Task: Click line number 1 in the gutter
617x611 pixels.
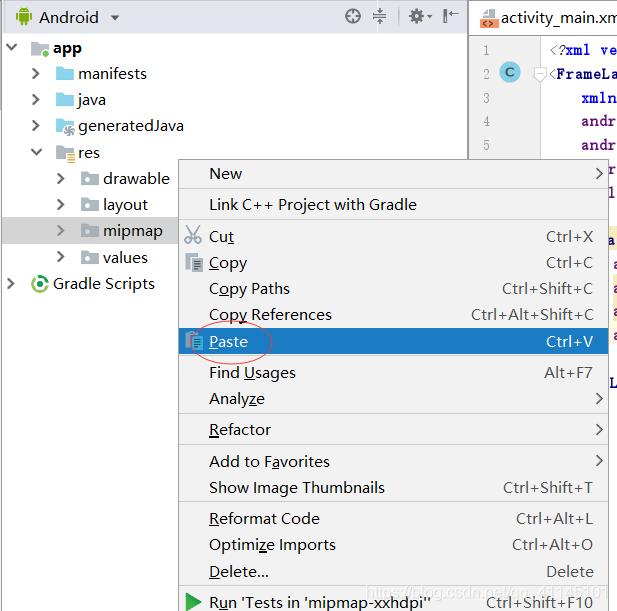Action: 486,50
